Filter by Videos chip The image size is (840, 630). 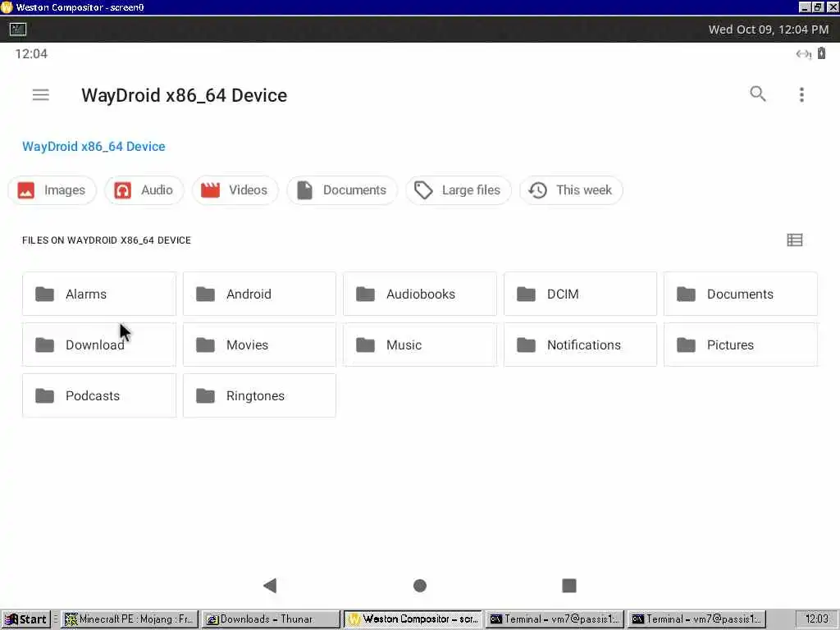[235, 190]
